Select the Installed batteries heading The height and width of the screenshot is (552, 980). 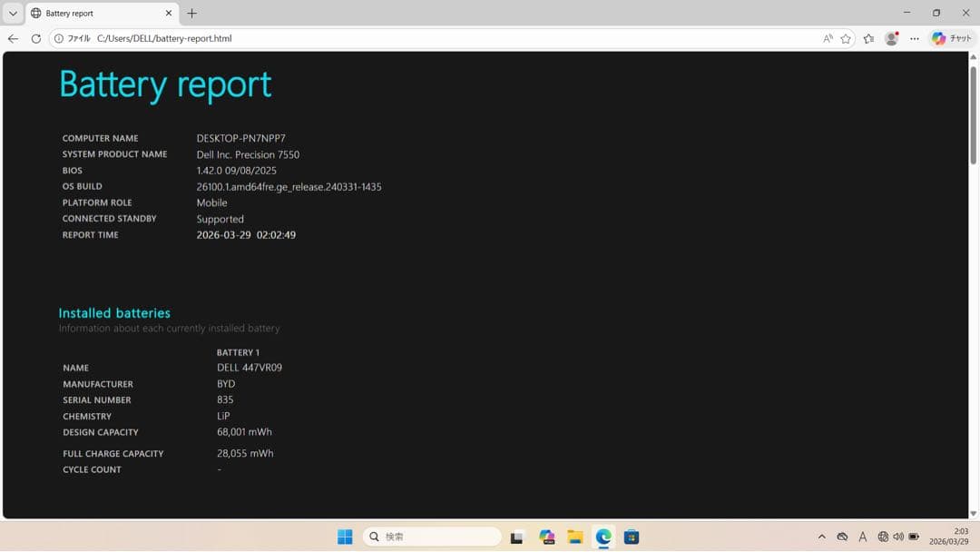(x=114, y=313)
